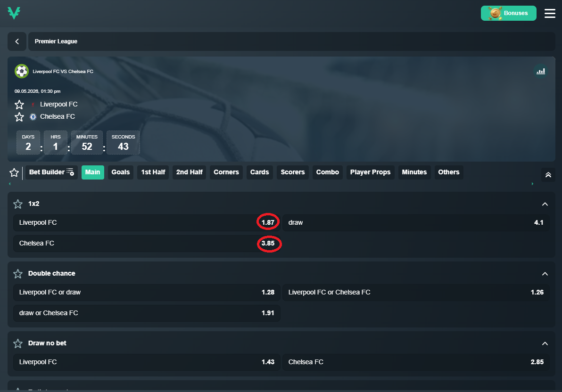Switch to the Cards tab
Viewport: 562px width, 392px height.
point(259,172)
